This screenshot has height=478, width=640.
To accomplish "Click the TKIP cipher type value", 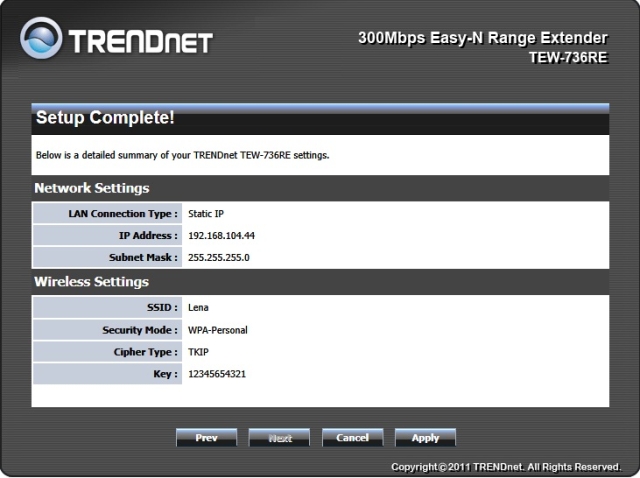I will pos(198,352).
